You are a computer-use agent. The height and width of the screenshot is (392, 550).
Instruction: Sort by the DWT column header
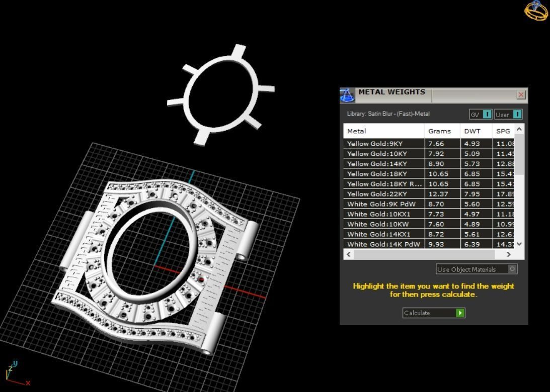476,131
